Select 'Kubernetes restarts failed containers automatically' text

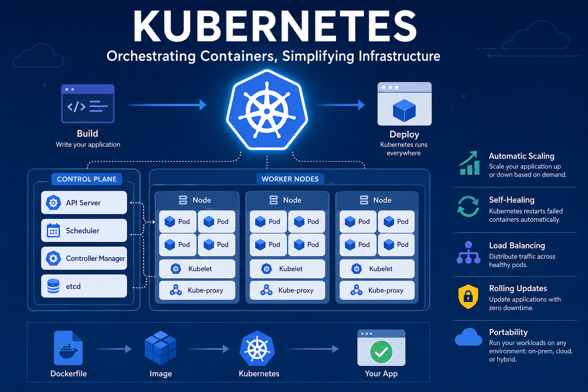pos(526,216)
